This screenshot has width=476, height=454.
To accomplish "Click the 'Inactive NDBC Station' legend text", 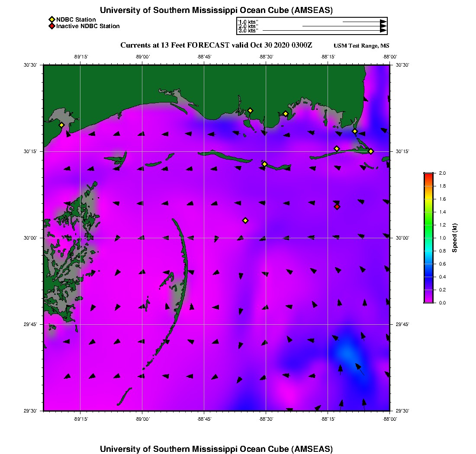I will tap(88, 26).
